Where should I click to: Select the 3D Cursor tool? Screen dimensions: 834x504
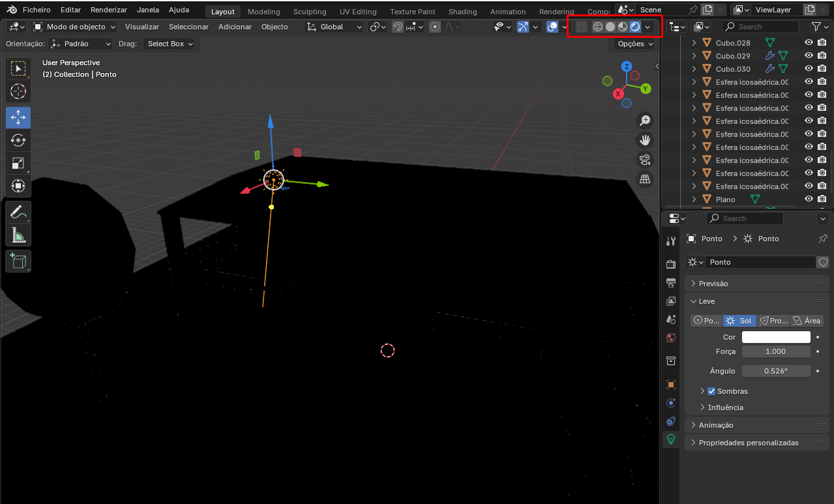pyautogui.click(x=18, y=92)
